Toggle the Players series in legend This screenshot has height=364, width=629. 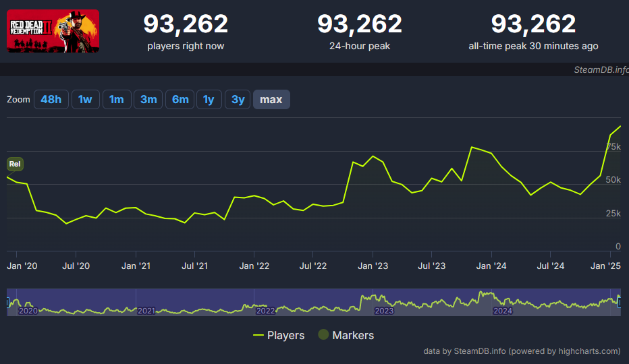click(x=279, y=335)
